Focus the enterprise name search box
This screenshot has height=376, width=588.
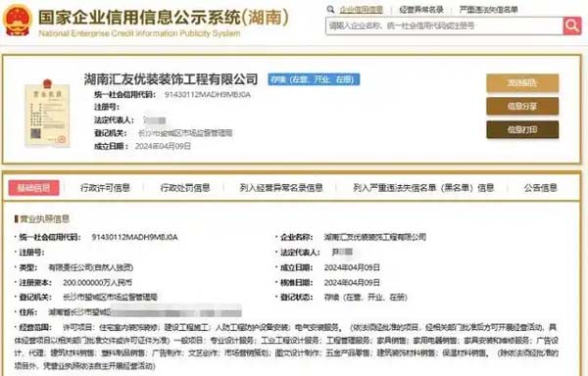click(444, 25)
